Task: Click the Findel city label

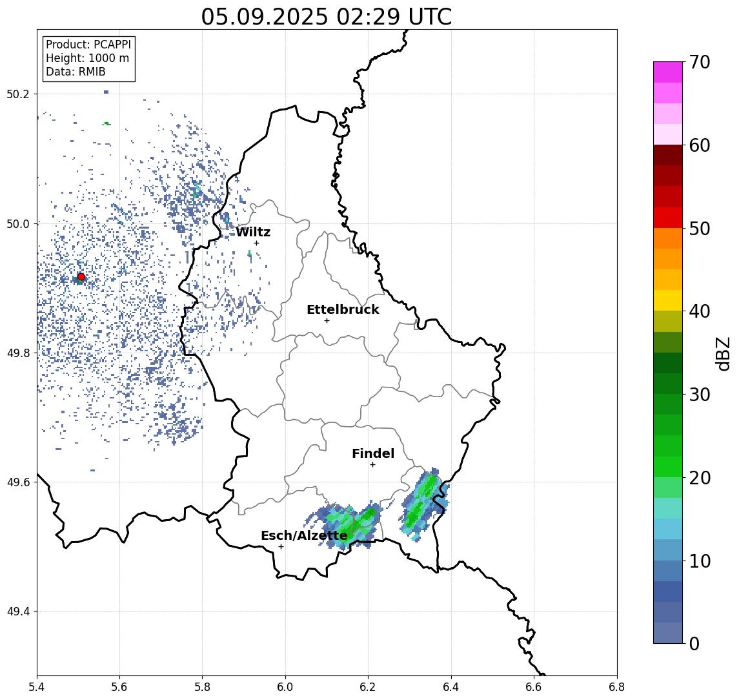Action: pyautogui.click(x=373, y=453)
